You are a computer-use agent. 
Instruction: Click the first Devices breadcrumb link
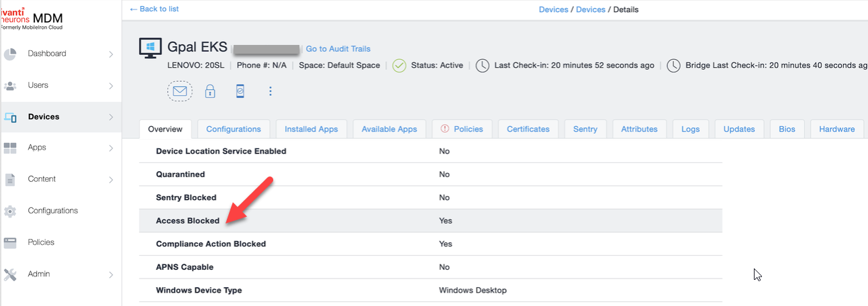(552, 9)
